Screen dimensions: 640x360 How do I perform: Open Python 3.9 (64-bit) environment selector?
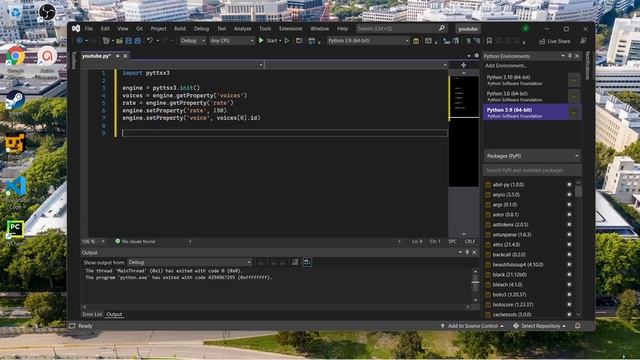click(368, 41)
